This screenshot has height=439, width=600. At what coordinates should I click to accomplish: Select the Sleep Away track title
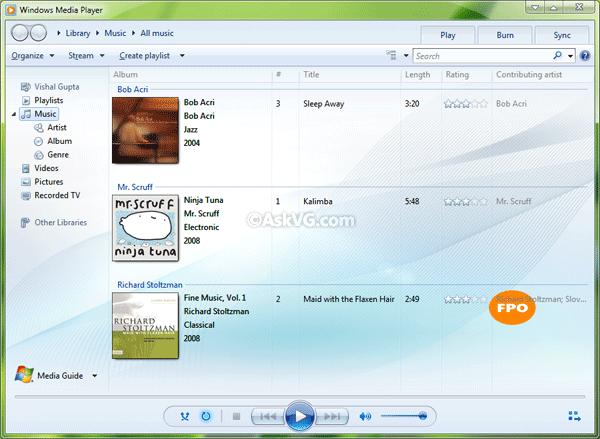tap(324, 104)
